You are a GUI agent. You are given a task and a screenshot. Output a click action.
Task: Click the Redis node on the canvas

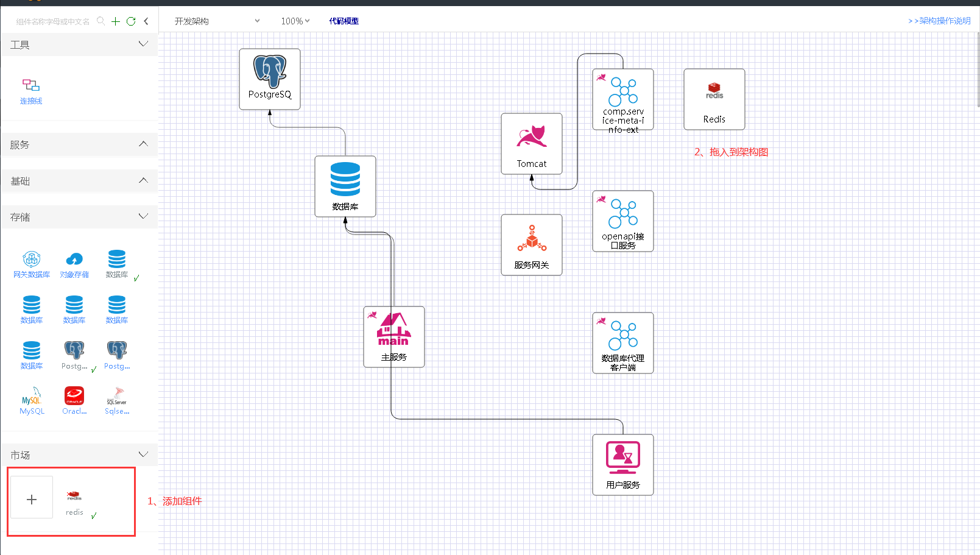point(714,99)
